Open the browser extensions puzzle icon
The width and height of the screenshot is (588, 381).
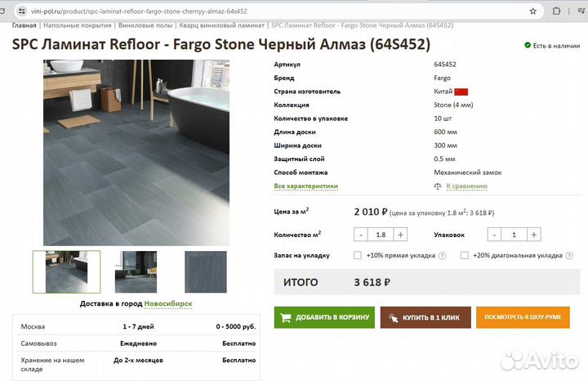556,11
